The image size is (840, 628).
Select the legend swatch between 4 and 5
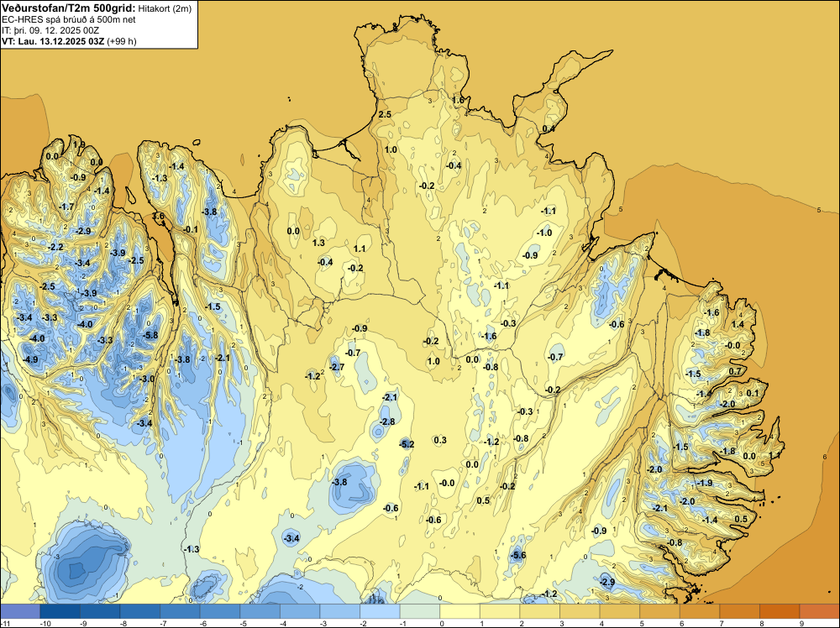point(620,611)
